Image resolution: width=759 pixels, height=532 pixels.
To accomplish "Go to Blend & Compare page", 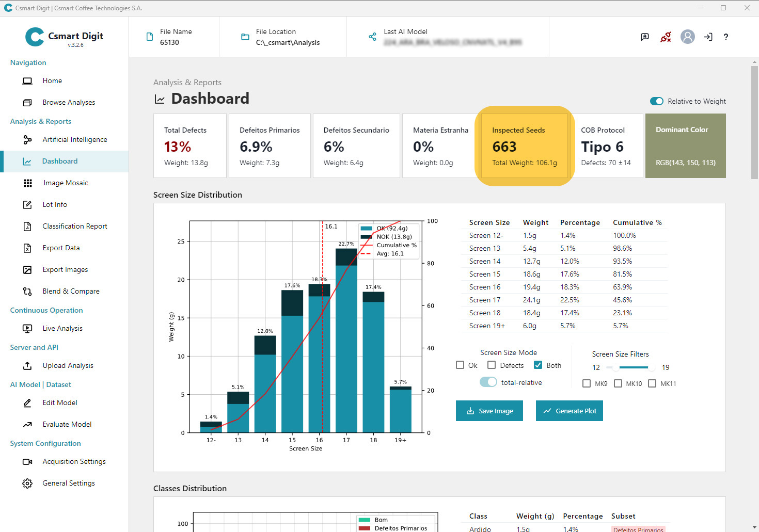I will click(x=71, y=291).
